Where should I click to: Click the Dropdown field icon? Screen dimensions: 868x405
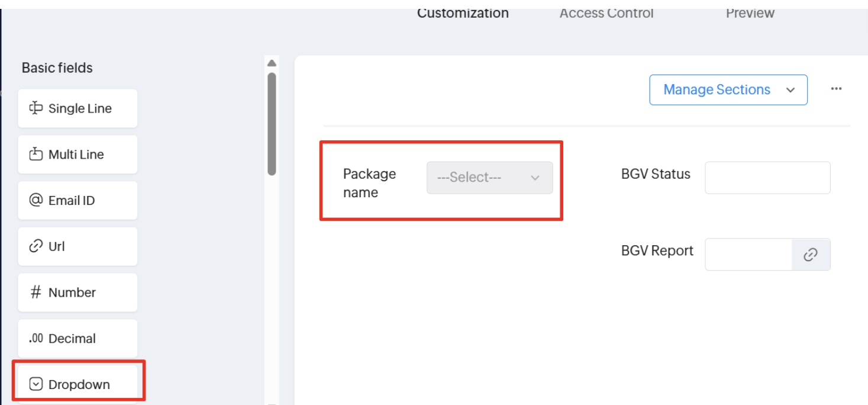click(x=36, y=384)
